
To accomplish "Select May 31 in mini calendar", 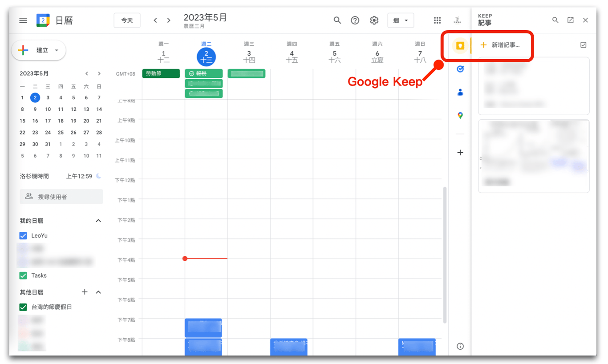I will 48,144.
